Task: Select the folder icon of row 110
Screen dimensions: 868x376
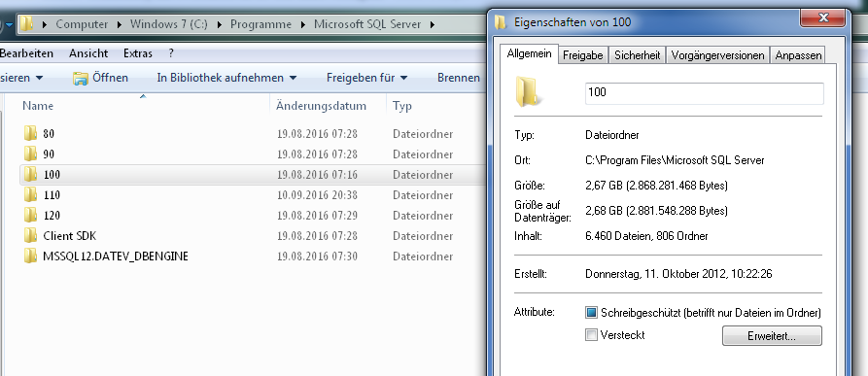Action: 30,194
